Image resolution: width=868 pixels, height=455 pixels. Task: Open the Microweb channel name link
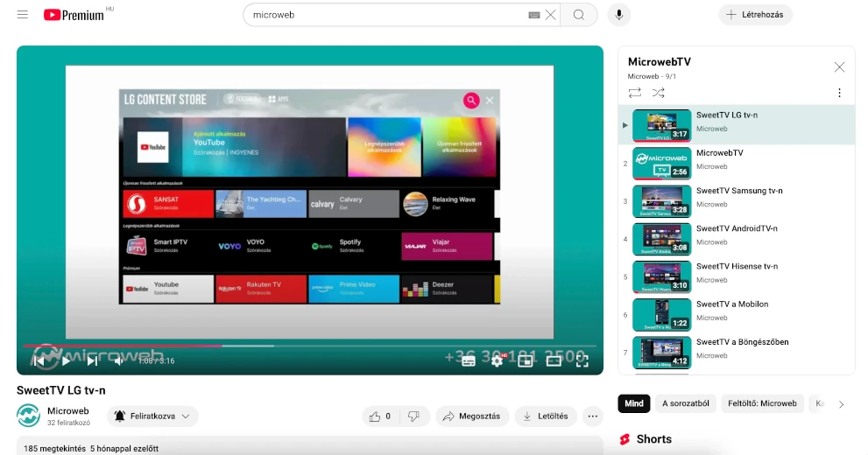tap(68, 410)
